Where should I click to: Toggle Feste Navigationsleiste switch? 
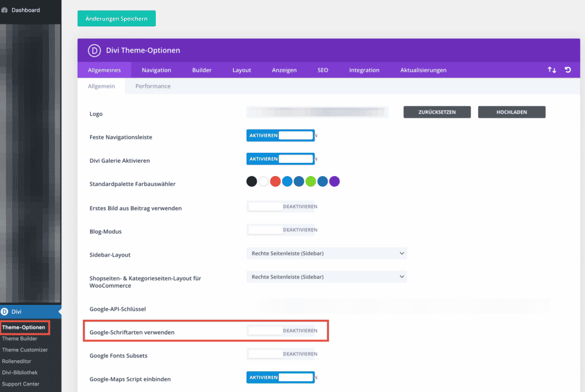tap(280, 135)
